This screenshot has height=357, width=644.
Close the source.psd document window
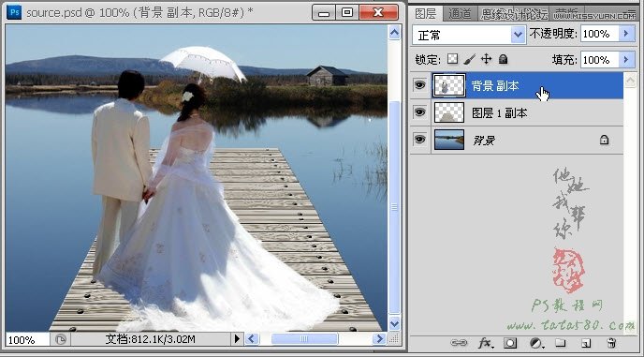coord(378,13)
